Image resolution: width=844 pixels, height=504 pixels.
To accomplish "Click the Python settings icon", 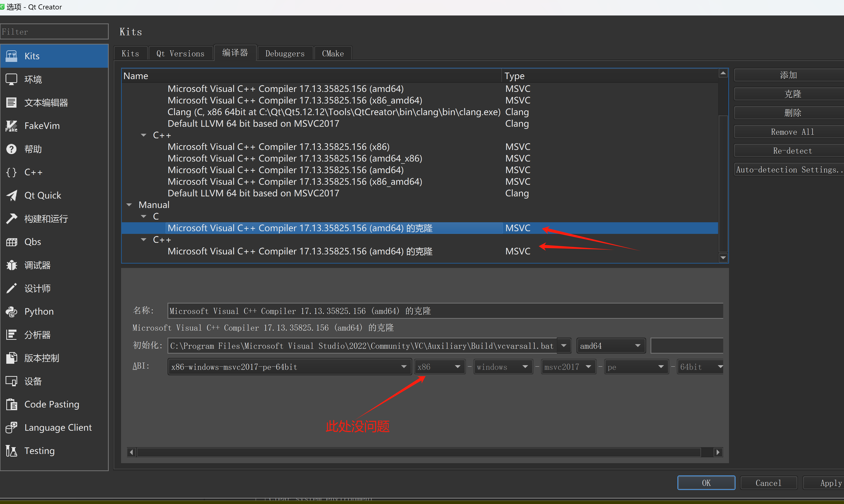I will 12,311.
